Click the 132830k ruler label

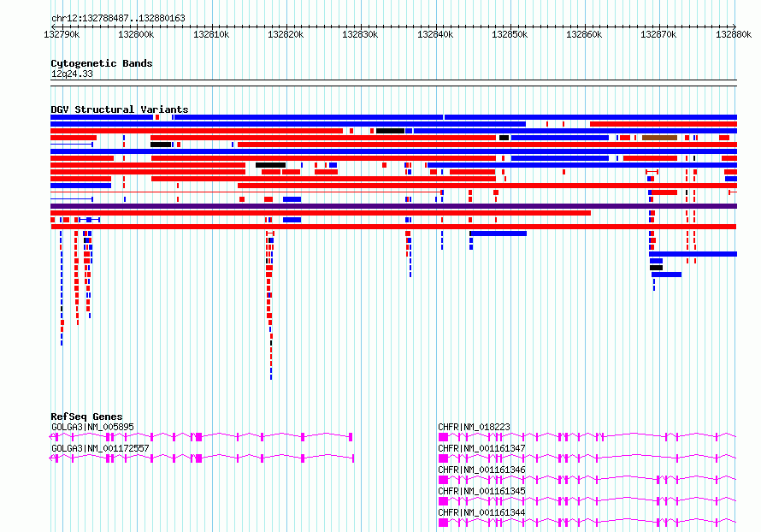point(360,34)
